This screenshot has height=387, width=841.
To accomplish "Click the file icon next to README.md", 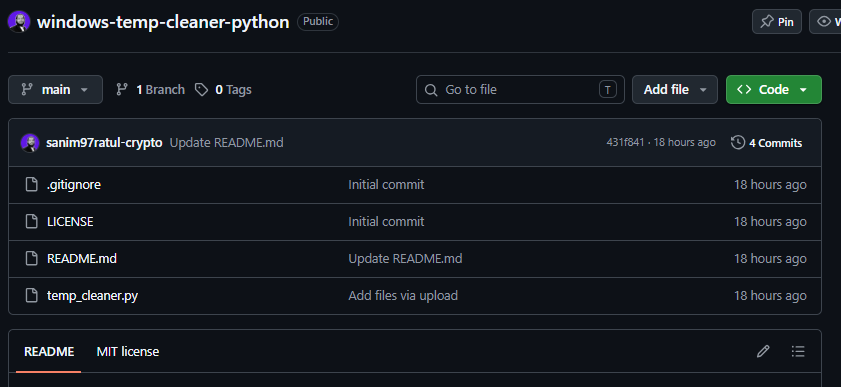I will pos(32,258).
